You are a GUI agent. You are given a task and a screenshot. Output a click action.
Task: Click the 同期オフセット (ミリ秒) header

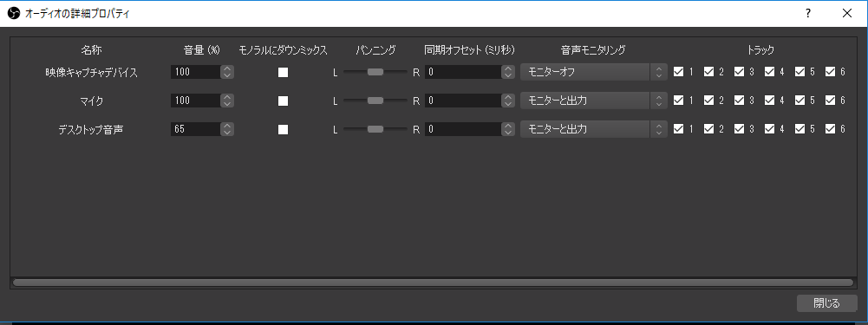click(470, 49)
